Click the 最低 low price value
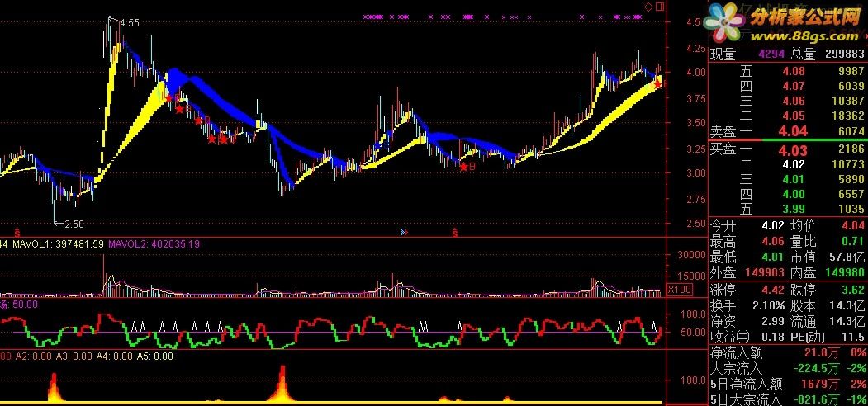Screen dimensions: 868x406 coord(772,257)
